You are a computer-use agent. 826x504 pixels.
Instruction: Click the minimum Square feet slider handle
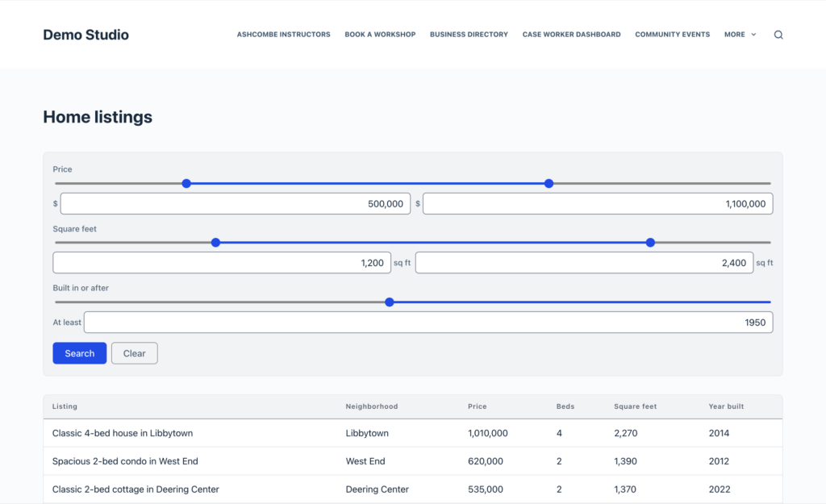(215, 242)
